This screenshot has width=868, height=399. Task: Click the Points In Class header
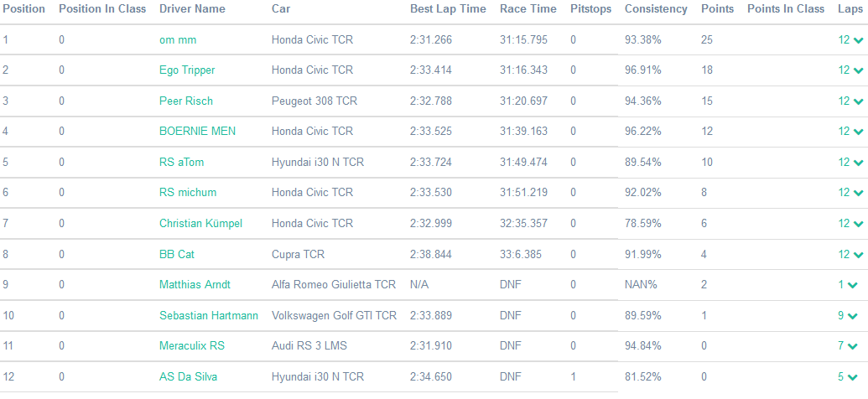(x=785, y=8)
